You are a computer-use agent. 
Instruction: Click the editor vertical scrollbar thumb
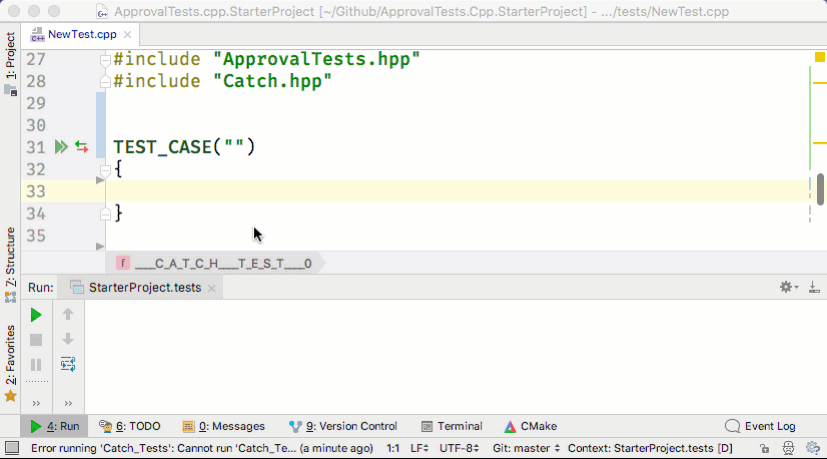[820, 189]
